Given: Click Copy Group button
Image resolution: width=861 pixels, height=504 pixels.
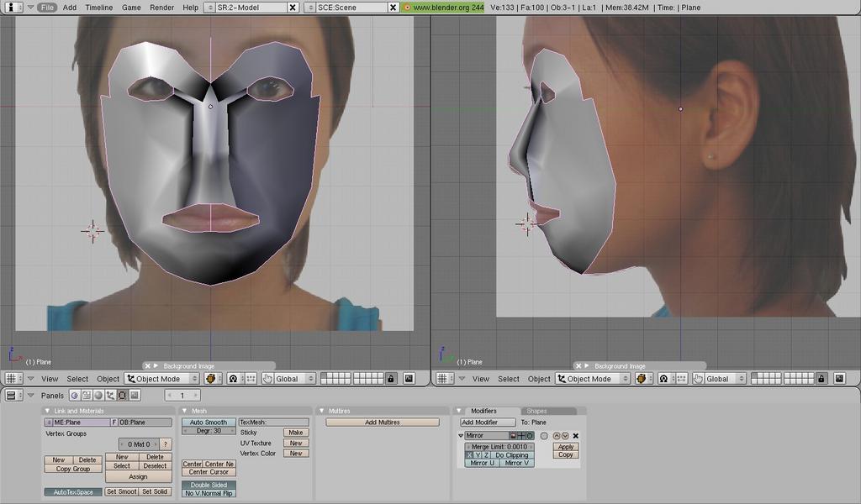Looking at the screenshot, I should coord(73,469).
